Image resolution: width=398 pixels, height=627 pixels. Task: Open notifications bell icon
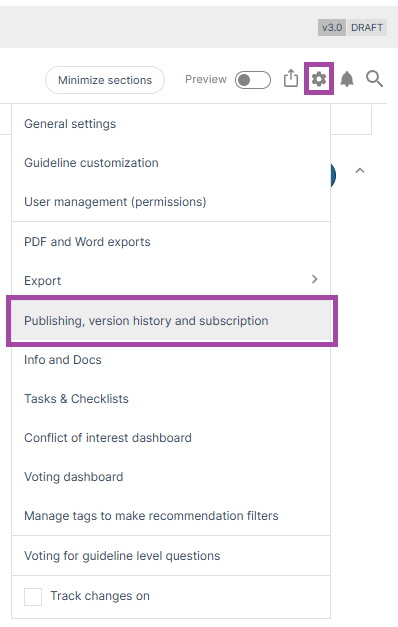pos(347,79)
